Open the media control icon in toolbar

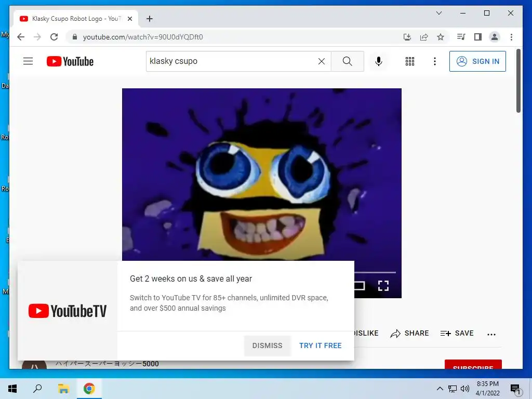461,37
